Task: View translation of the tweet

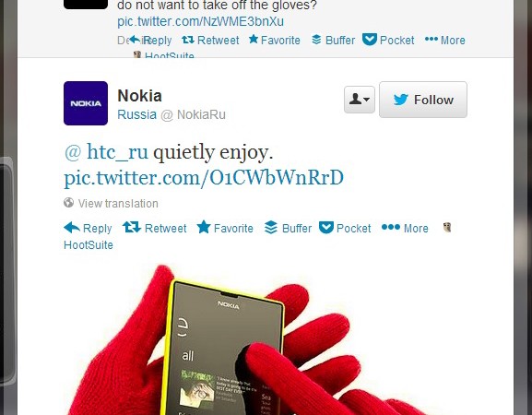Action: tap(118, 203)
